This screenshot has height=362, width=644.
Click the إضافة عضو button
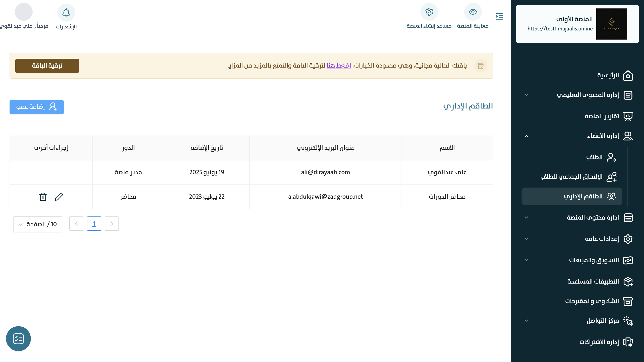(37, 107)
